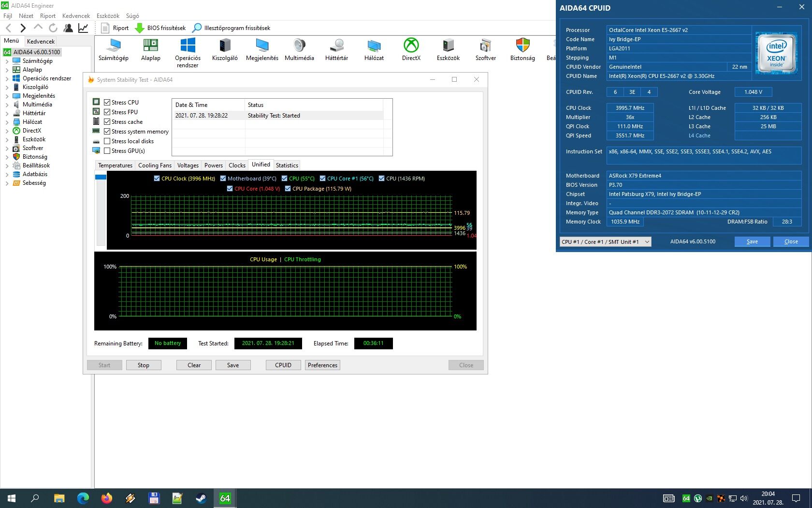
Task: Click the forward navigation arrow
Action: click(x=23, y=28)
